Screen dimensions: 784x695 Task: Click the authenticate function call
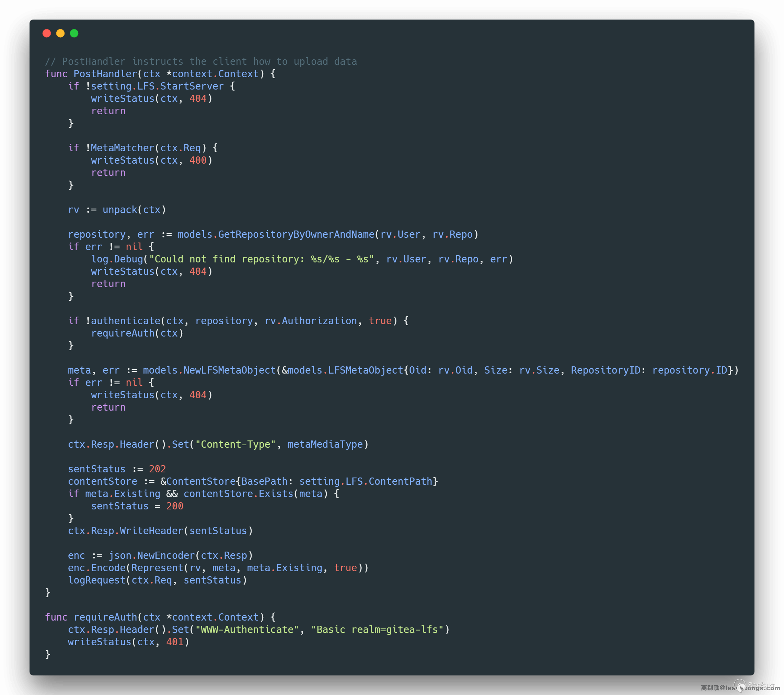pyautogui.click(x=125, y=321)
